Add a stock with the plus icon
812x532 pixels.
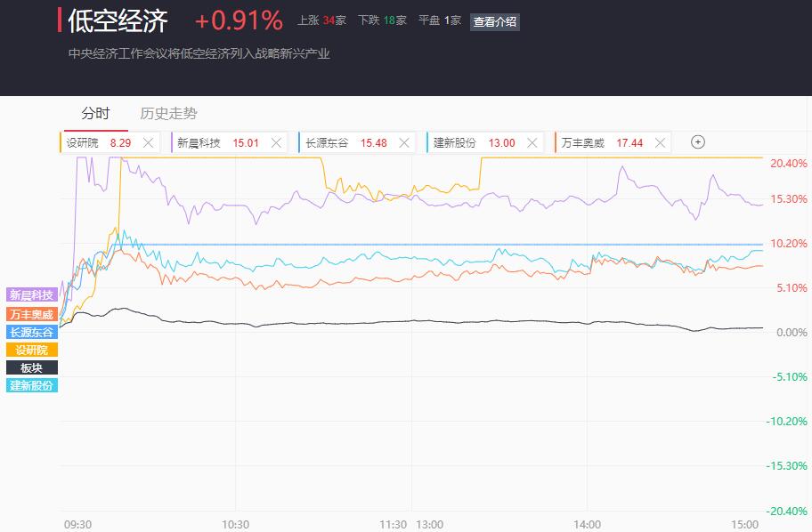click(x=697, y=141)
